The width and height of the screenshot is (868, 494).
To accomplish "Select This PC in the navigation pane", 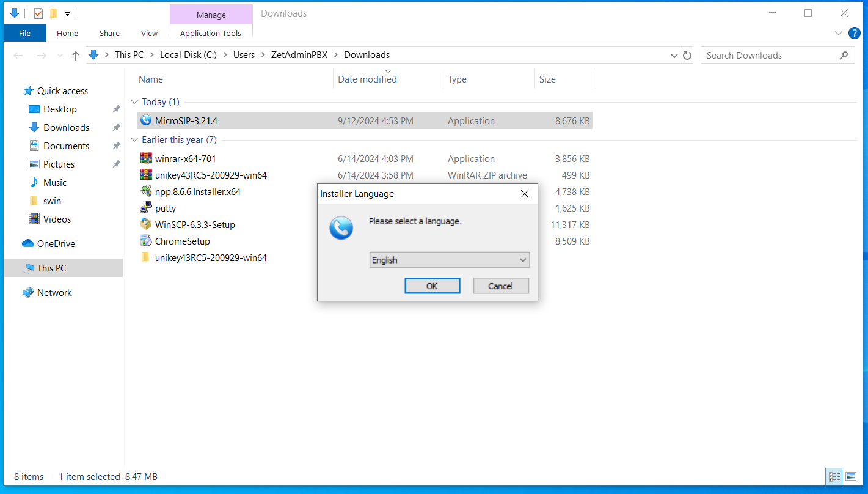I will (x=51, y=268).
